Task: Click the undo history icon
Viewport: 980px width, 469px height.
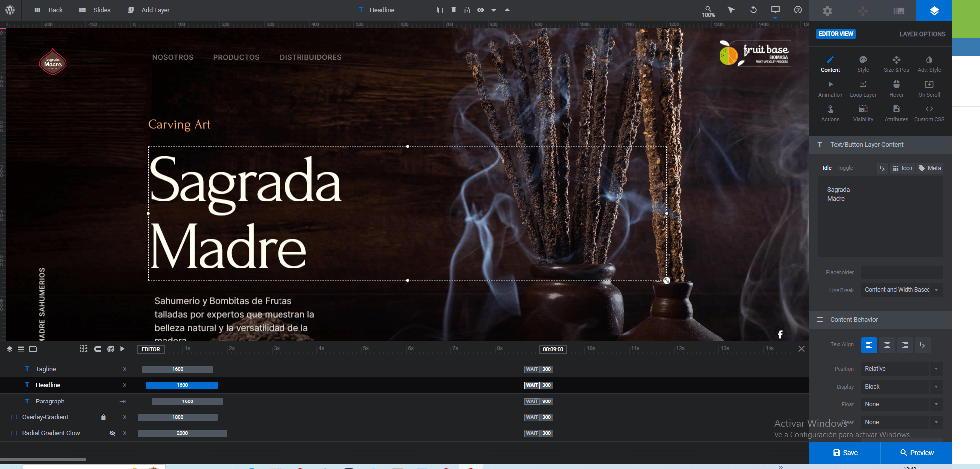Action: [753, 10]
